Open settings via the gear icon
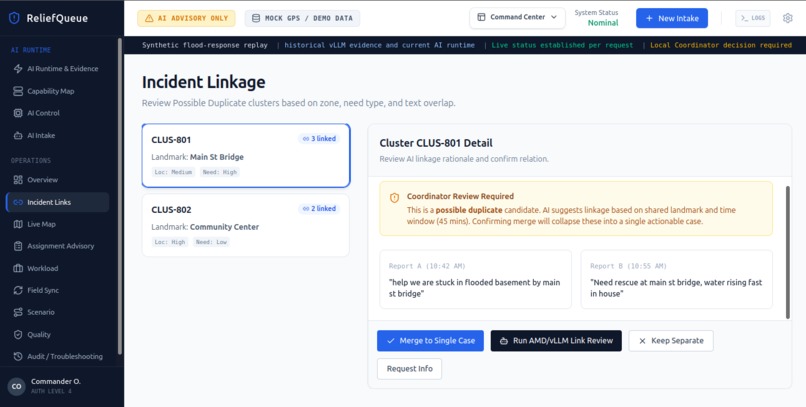806x407 pixels. coord(787,18)
